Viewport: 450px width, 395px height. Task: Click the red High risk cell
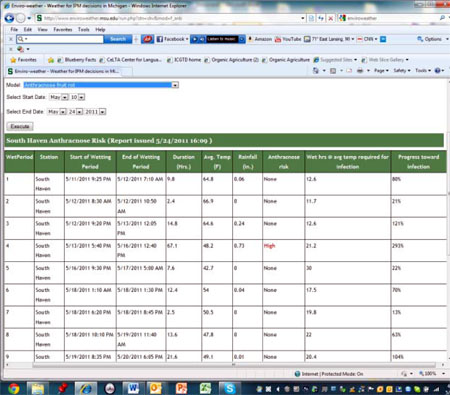269,246
